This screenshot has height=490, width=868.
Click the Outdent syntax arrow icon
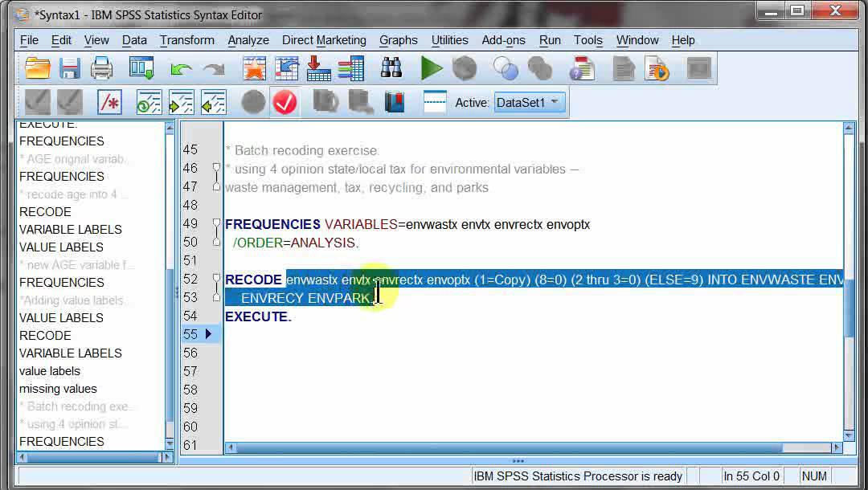(214, 102)
